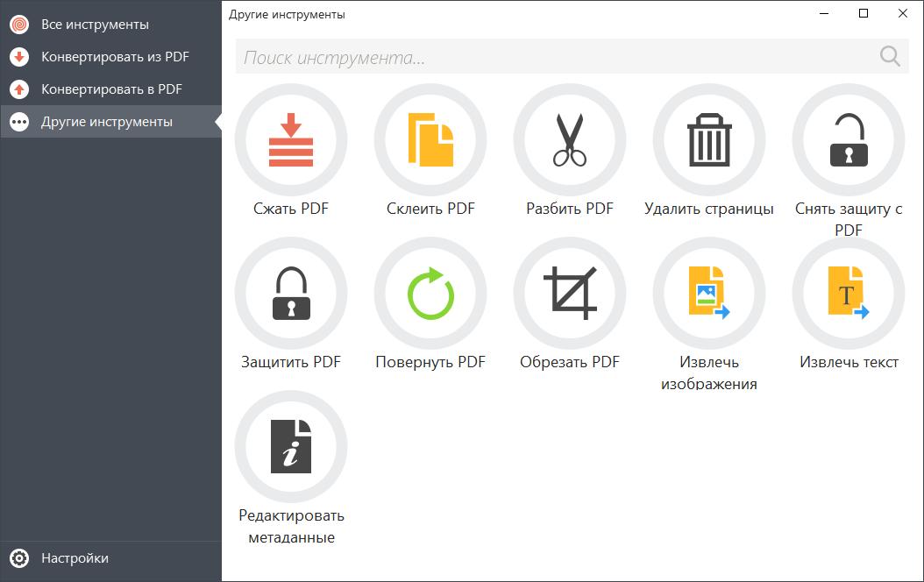924x582 pixels.
Task: Click the open padlock Снять защиту icon
Action: pyautogui.click(x=848, y=140)
